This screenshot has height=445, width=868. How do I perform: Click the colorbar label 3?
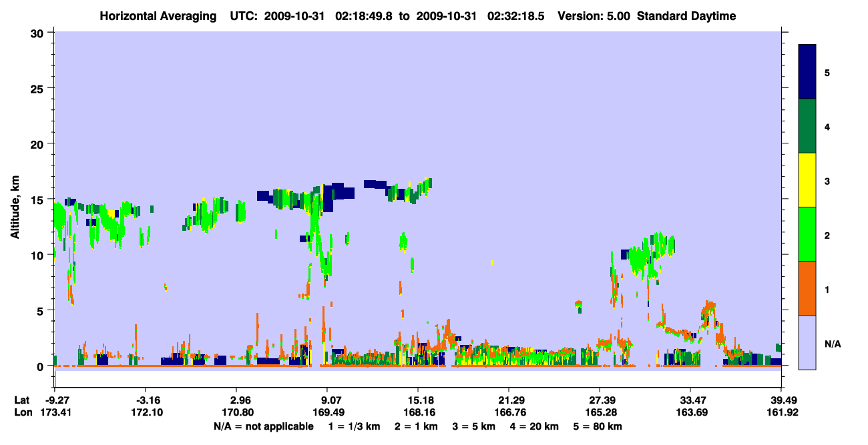827,181
